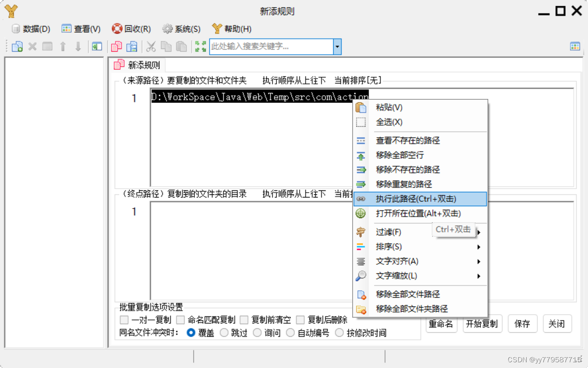This screenshot has width=588, height=368.
Task: Click the 保存 button
Action: click(522, 324)
